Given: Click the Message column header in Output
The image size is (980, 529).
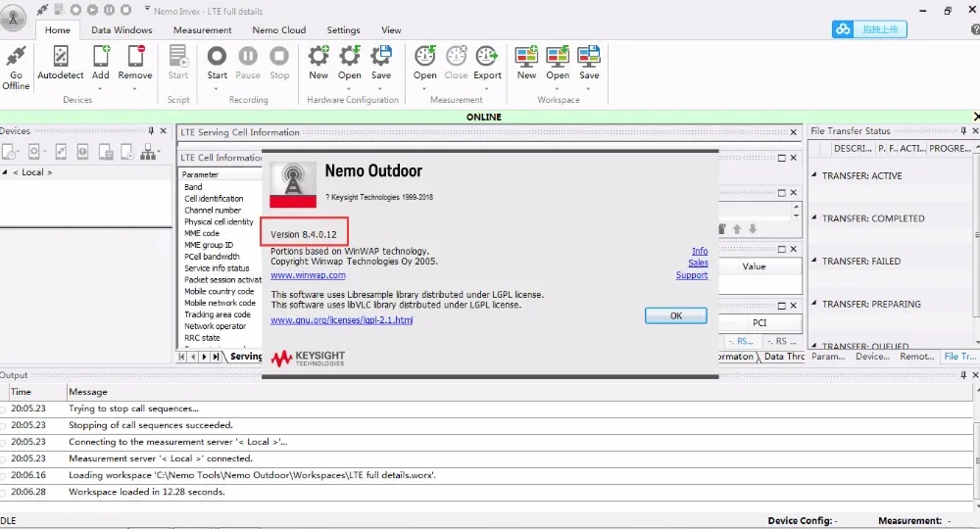Looking at the screenshot, I should [x=518, y=392].
